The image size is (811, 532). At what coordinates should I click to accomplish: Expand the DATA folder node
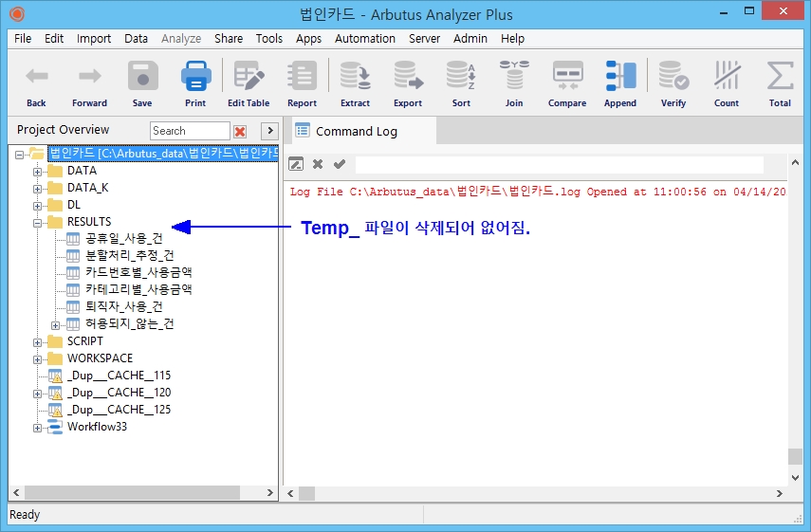38,172
